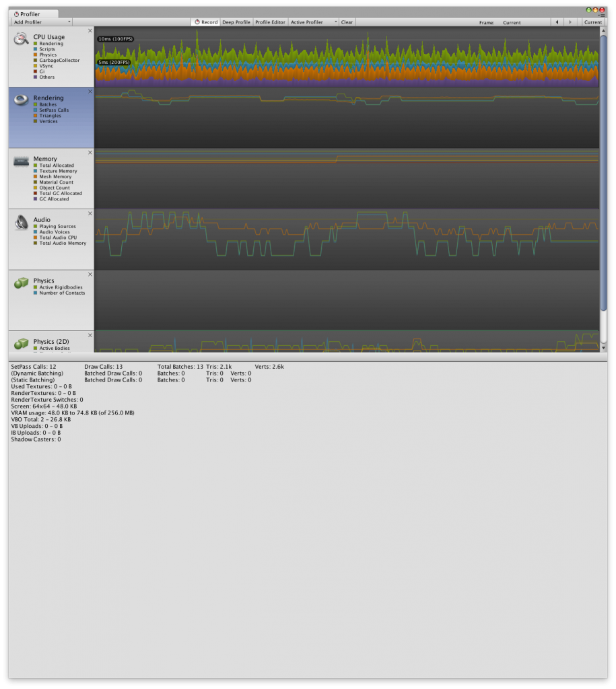616x689 pixels.
Task: Toggle Batches series in Rendering chart
Action: [x=35, y=104]
